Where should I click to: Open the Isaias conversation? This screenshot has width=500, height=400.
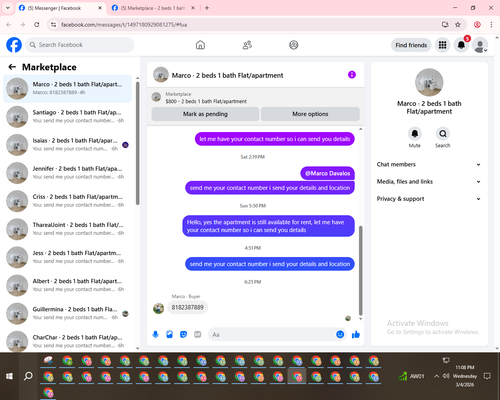68,145
